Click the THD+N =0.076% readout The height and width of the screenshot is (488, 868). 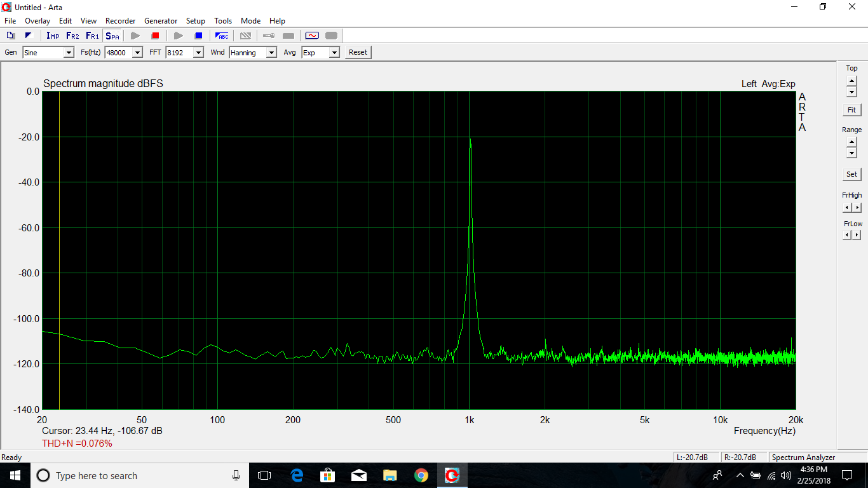(77, 444)
